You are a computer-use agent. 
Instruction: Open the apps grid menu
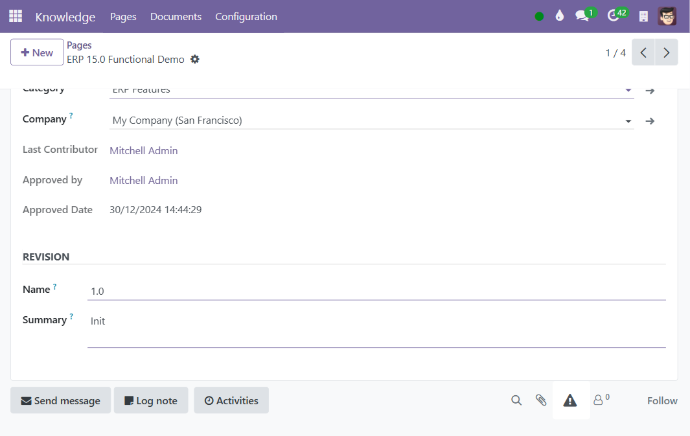[16, 16]
